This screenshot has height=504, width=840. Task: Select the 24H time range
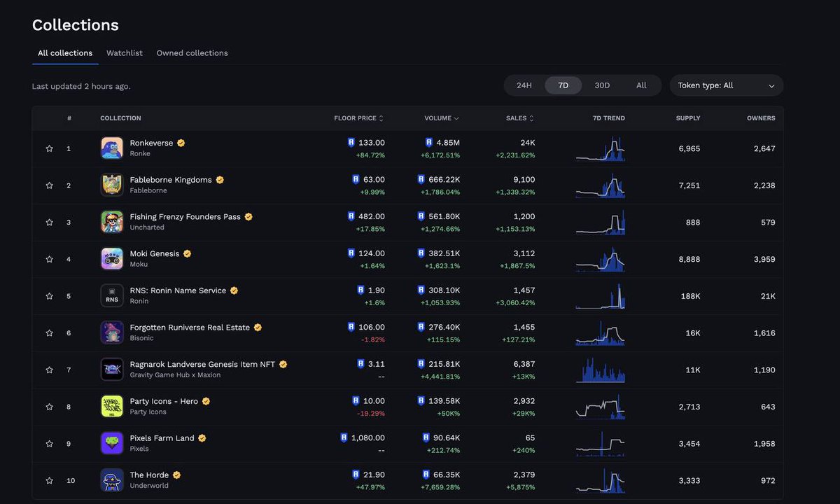pos(524,85)
